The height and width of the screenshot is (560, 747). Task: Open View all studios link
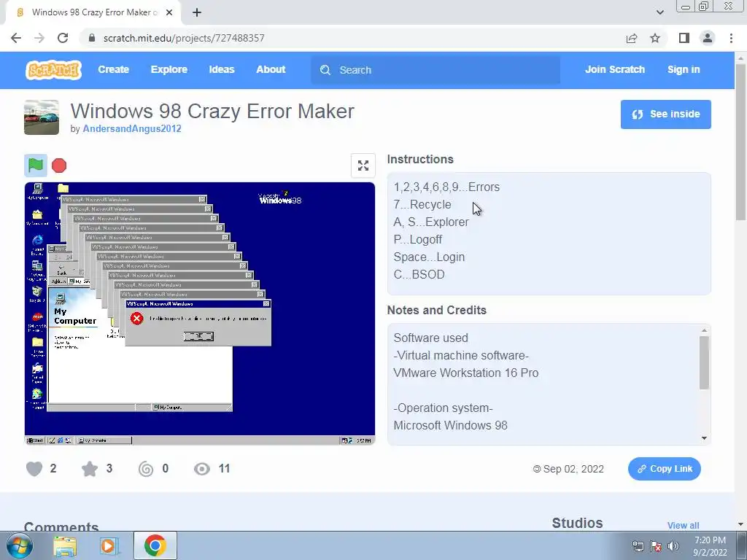coord(683,525)
